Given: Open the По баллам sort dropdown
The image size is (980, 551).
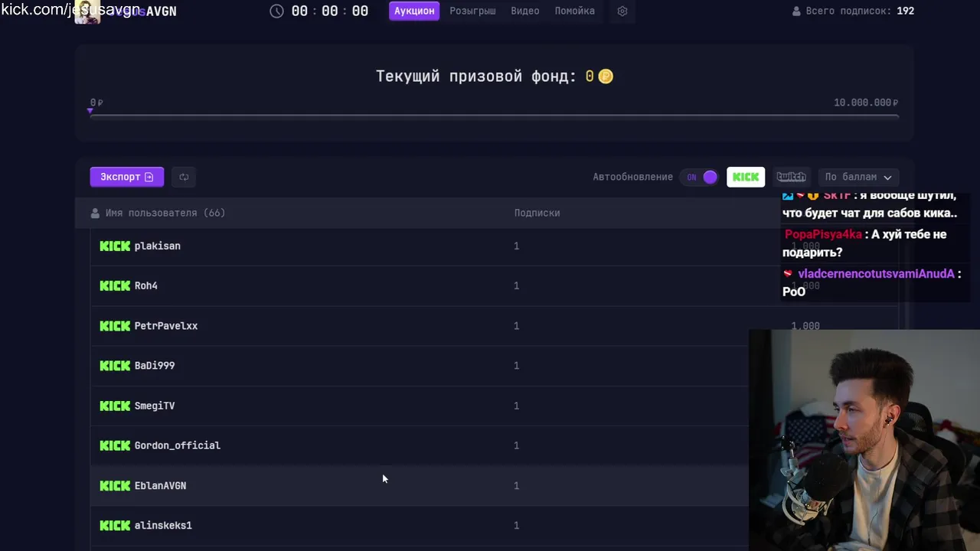Looking at the screenshot, I should (858, 177).
